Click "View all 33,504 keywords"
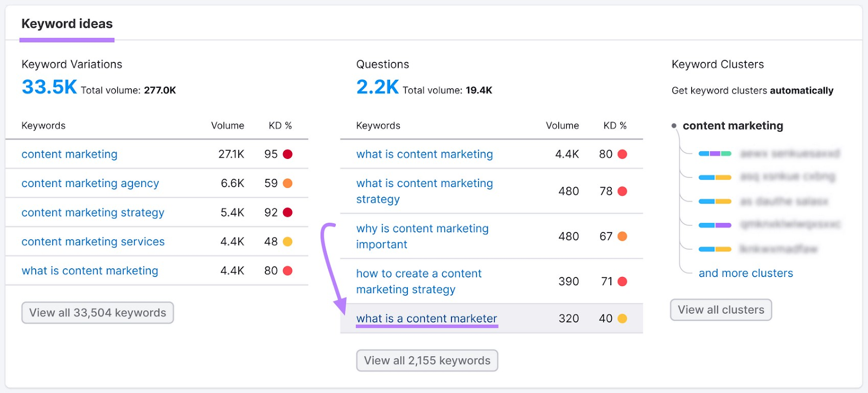Screen dimensions: 868x393 [x=97, y=312]
